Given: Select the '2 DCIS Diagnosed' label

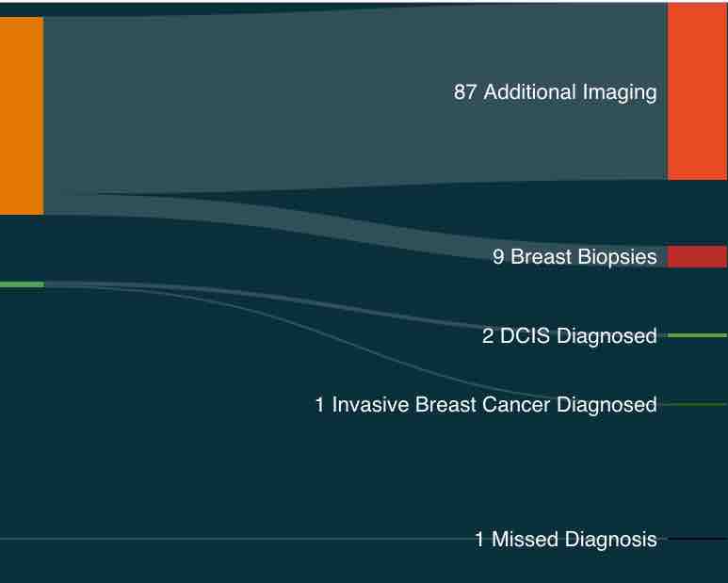Looking at the screenshot, I should click(570, 335).
